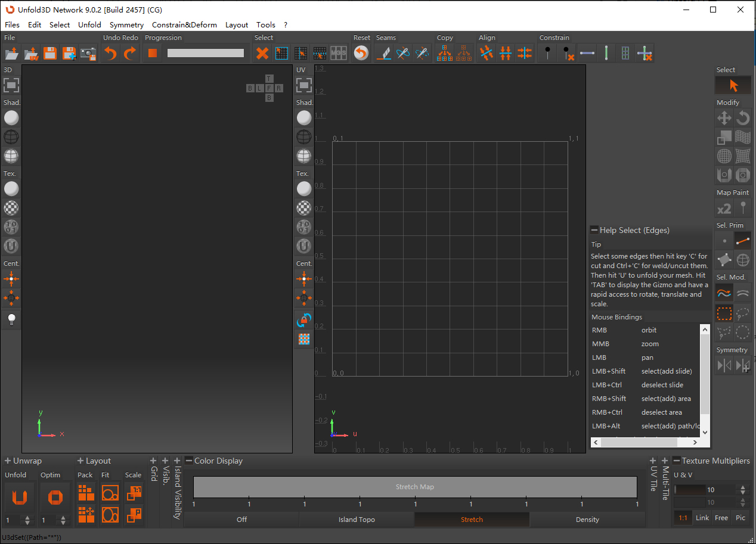Select the arrow Select tool on right panel

coord(733,85)
